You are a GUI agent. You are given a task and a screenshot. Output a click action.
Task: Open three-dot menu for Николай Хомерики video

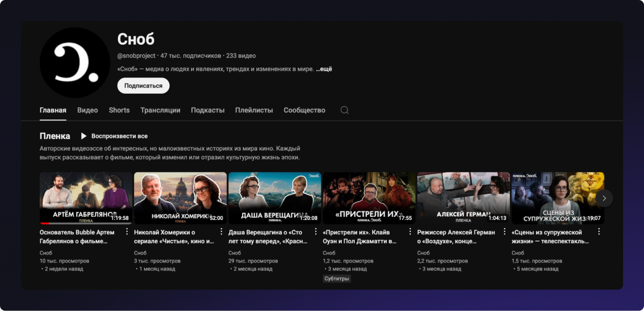(221, 232)
